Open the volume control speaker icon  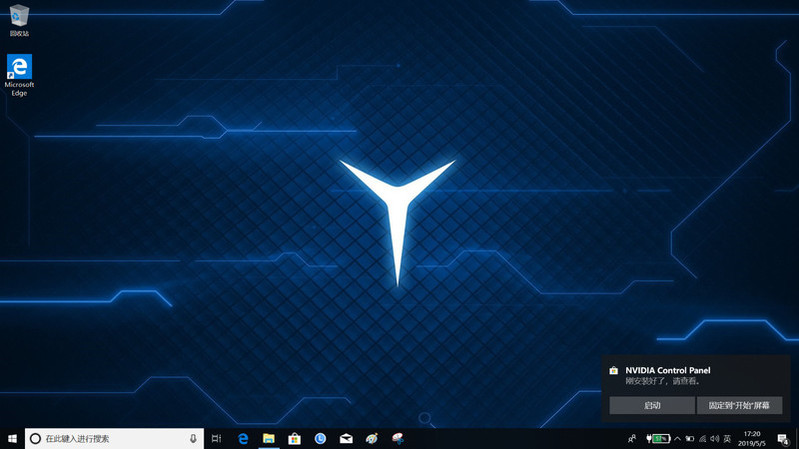click(x=714, y=439)
